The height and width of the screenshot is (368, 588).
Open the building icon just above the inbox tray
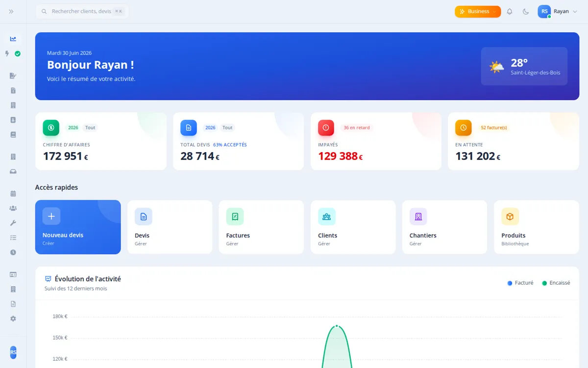pyautogui.click(x=13, y=157)
